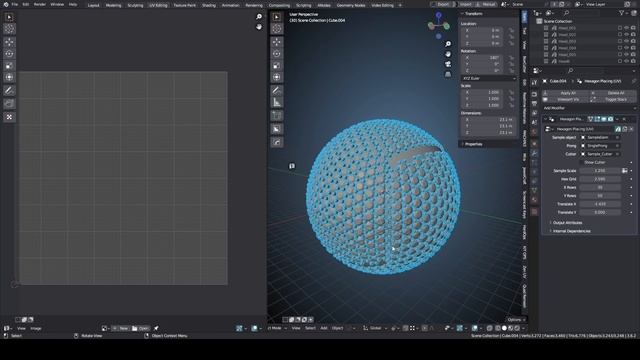Viewport: 640px width, 360px height.
Task: Adjust the Hex Grid value field
Action: pos(600,179)
